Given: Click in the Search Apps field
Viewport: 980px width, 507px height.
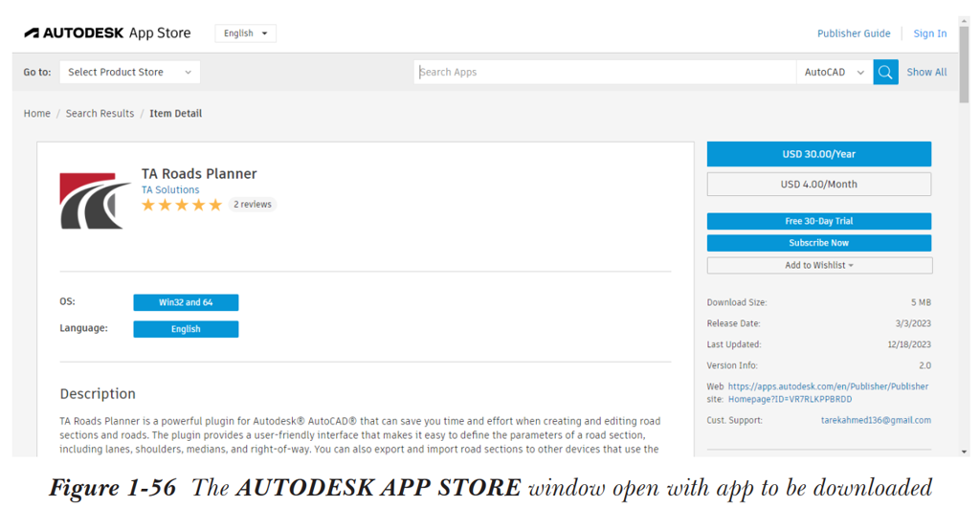Looking at the screenshot, I should click(605, 73).
